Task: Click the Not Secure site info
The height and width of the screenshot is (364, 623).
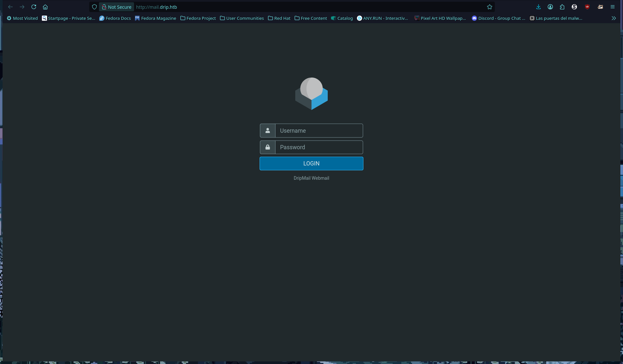Action: (x=116, y=7)
